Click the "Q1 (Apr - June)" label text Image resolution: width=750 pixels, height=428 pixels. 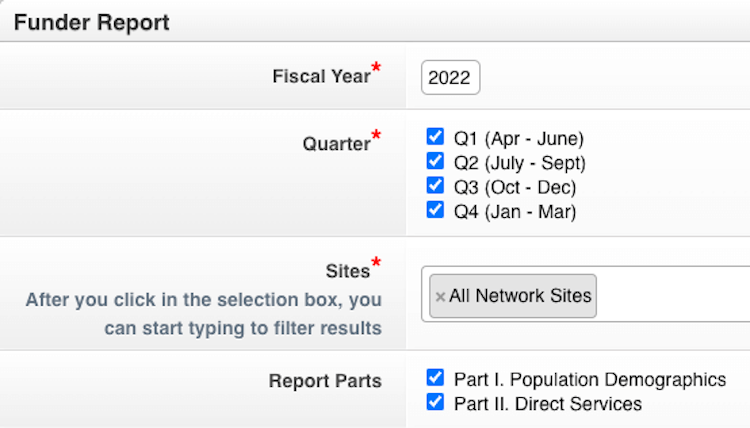[x=518, y=139]
